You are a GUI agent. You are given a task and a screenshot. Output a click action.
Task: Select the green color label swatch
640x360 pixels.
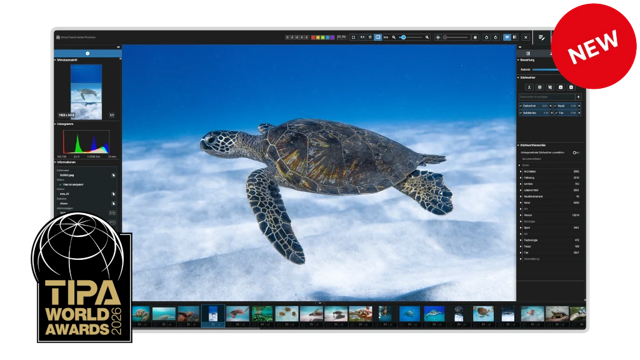click(x=323, y=38)
